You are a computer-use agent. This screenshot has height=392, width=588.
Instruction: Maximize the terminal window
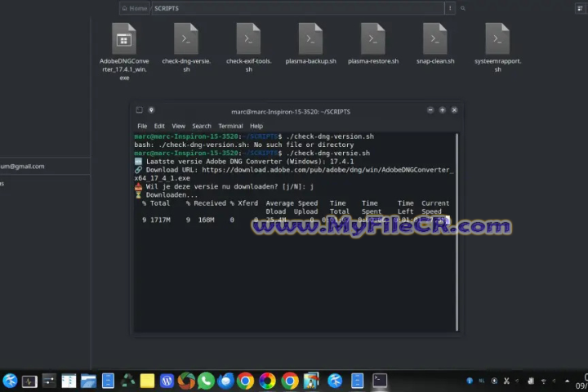[443, 110]
